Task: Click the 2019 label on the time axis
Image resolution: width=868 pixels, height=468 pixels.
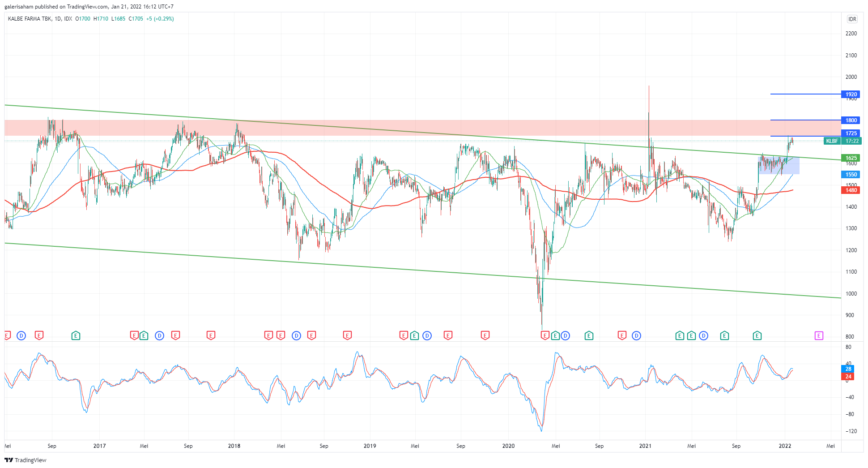Action: 370,446
